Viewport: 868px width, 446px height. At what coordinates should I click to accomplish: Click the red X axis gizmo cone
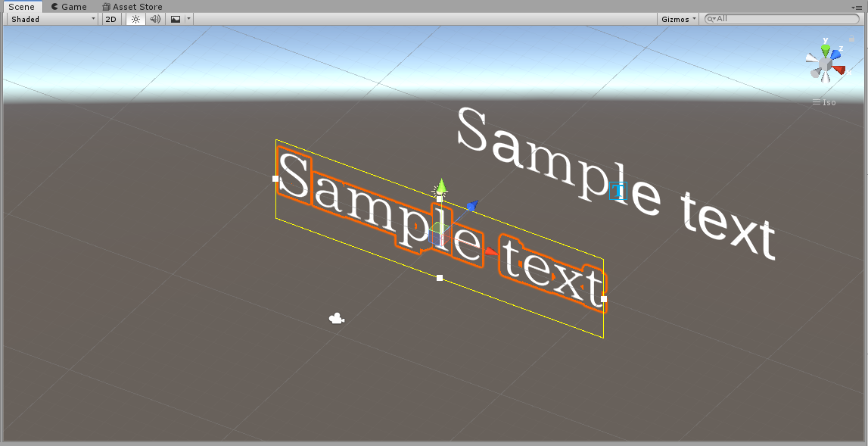coord(839,70)
